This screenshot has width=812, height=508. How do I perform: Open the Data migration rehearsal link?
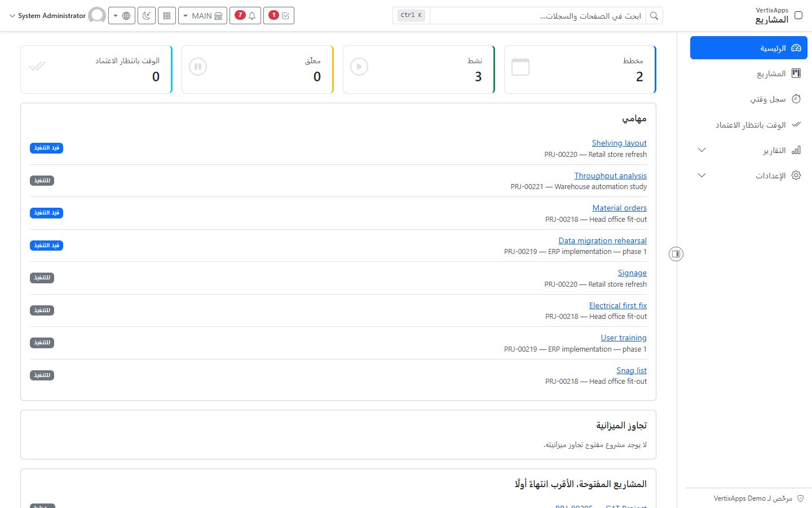tap(603, 240)
